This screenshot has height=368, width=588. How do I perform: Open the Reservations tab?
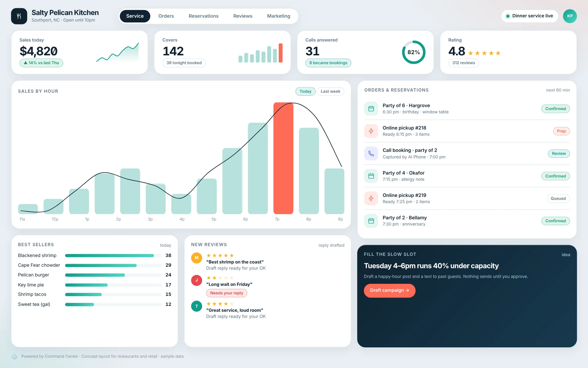(x=203, y=16)
